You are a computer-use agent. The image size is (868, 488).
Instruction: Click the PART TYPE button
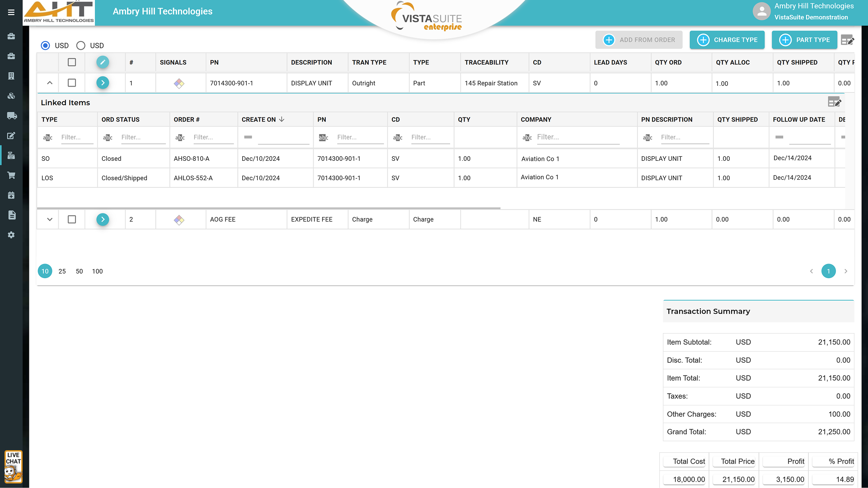[x=804, y=40]
